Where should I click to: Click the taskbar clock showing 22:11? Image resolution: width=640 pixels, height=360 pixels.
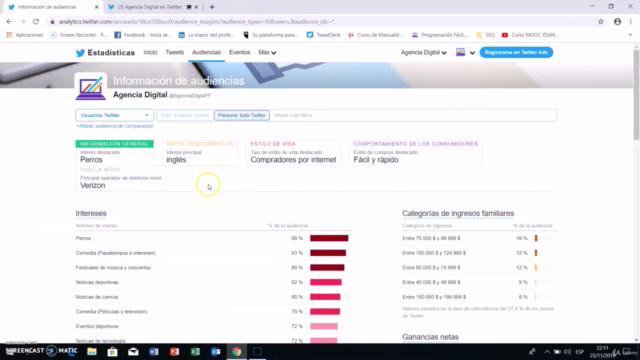coord(602,351)
